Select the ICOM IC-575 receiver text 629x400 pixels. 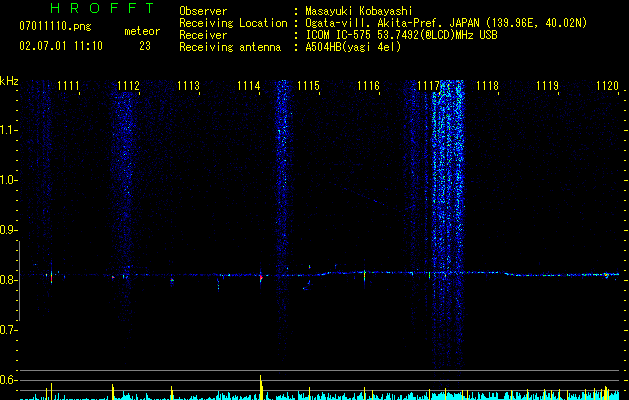coord(401,35)
